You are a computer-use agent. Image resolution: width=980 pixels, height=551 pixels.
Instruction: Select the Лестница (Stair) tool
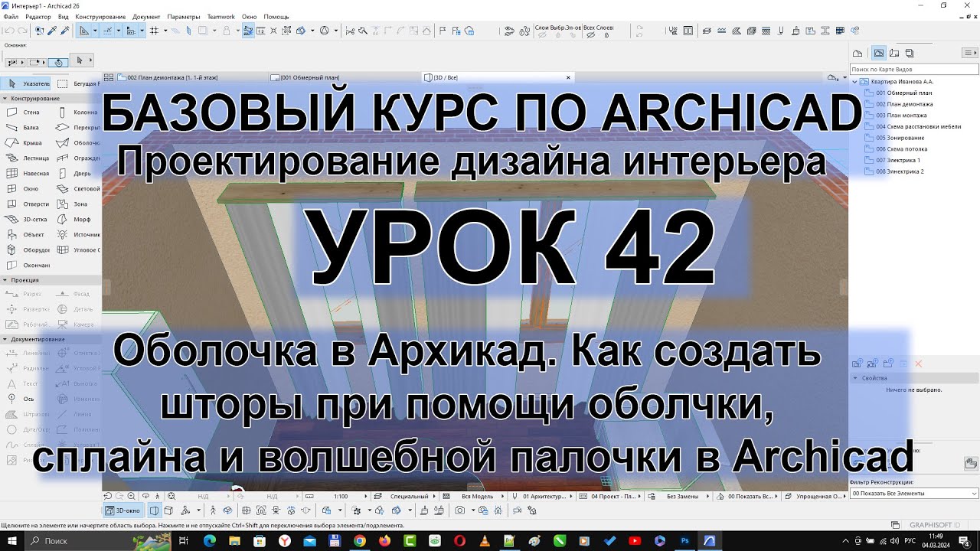[26, 158]
